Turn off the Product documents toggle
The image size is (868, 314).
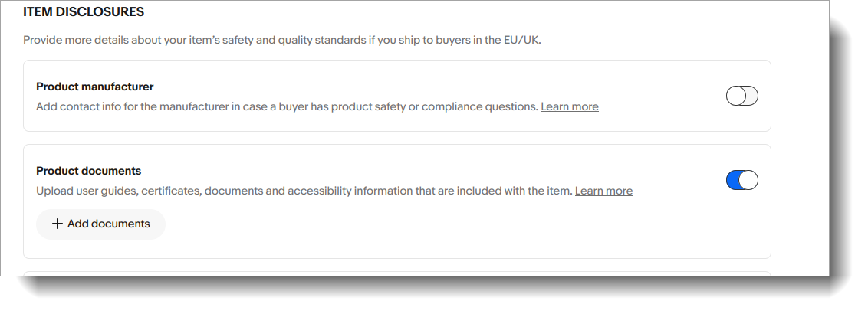click(741, 180)
